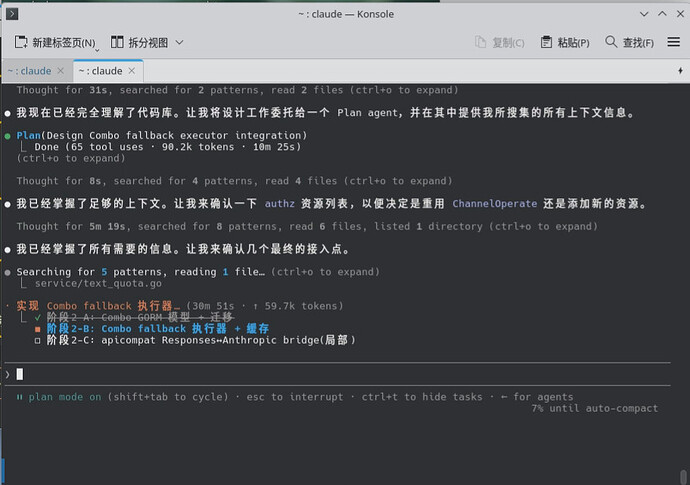Click 'ctrl+t to hide tasks' hint text
The image size is (690, 485).
[422, 397]
